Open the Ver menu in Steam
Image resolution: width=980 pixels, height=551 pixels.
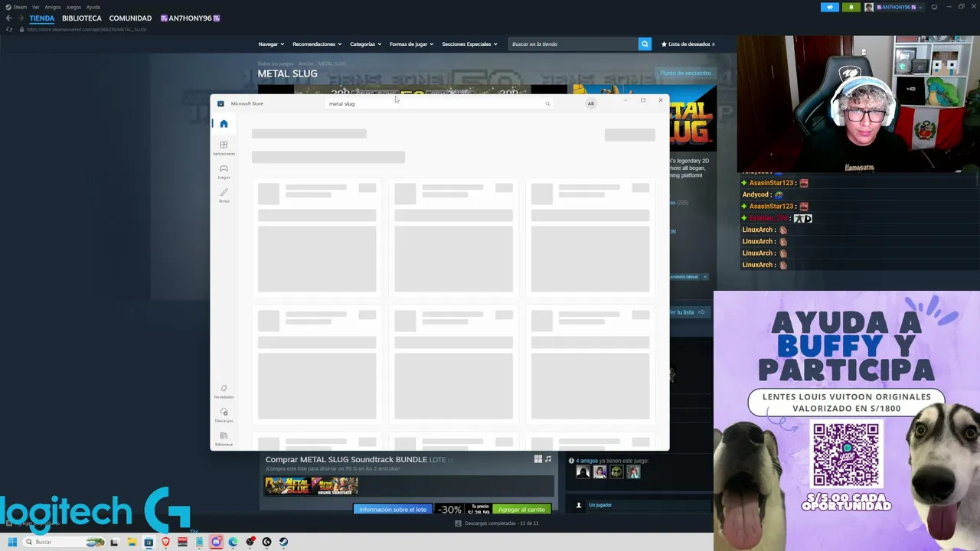click(35, 7)
